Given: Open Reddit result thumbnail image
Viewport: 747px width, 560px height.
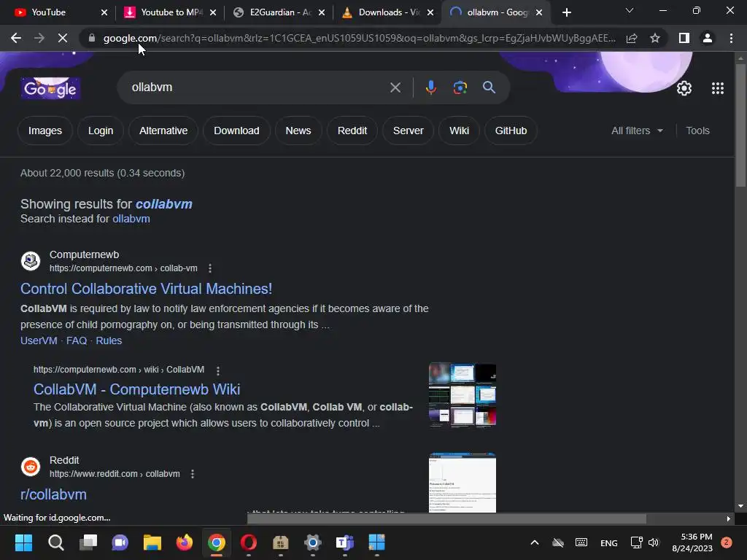Looking at the screenshot, I should (x=462, y=483).
